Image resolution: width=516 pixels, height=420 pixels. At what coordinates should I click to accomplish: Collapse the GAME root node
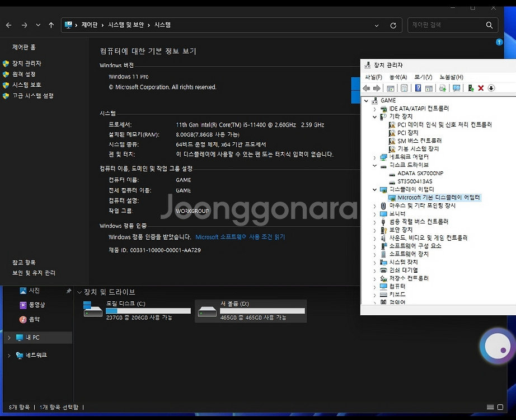366,101
